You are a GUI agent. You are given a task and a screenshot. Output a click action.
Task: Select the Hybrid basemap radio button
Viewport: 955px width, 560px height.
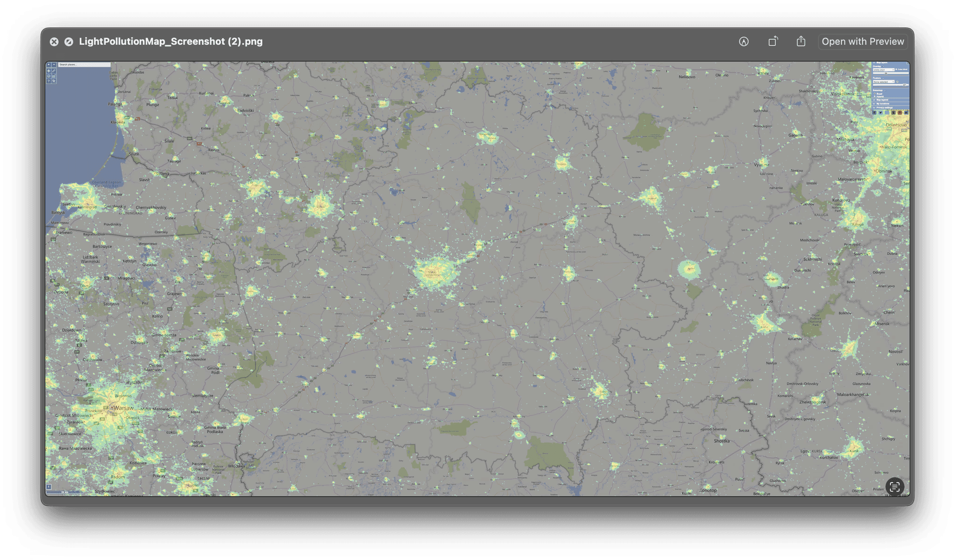click(875, 97)
